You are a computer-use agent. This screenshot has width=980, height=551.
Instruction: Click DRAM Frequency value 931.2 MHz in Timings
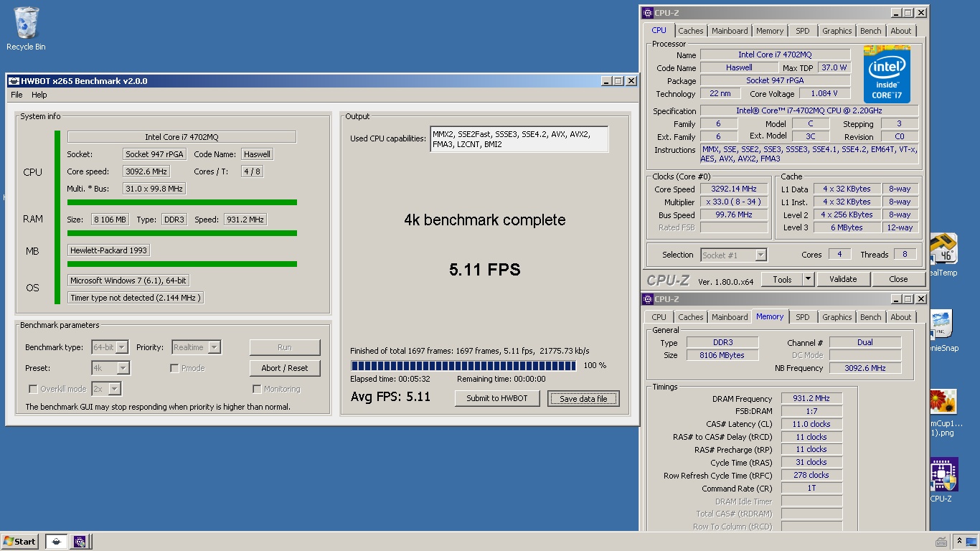click(811, 399)
